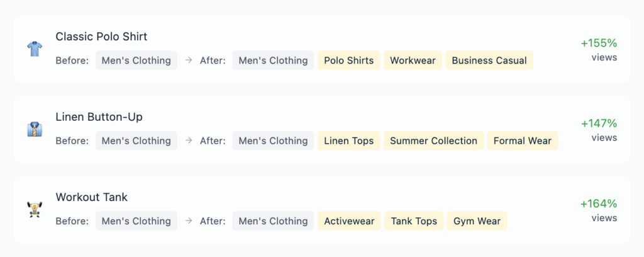Click the Gym Wear tag
The image size is (644, 257).
pos(477,220)
